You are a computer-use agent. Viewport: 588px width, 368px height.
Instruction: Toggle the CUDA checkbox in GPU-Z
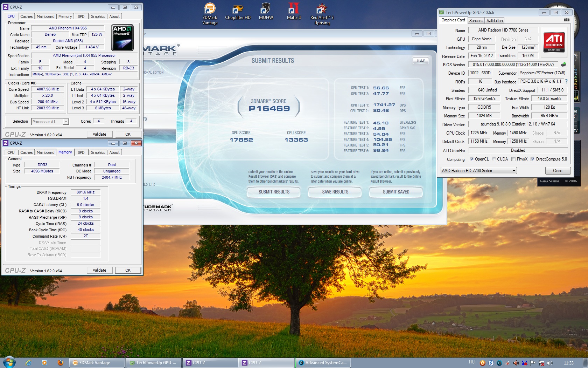coord(494,159)
